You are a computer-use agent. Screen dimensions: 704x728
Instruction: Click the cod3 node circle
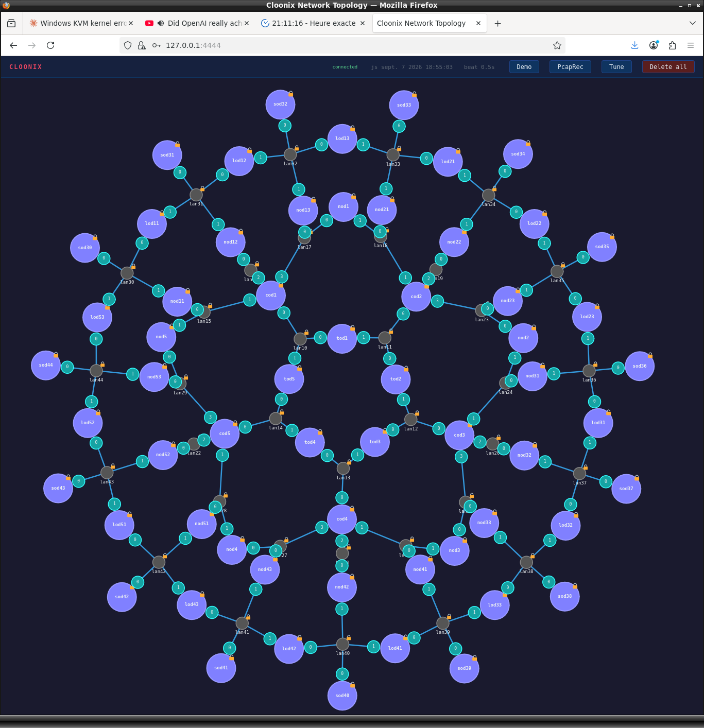(x=459, y=435)
